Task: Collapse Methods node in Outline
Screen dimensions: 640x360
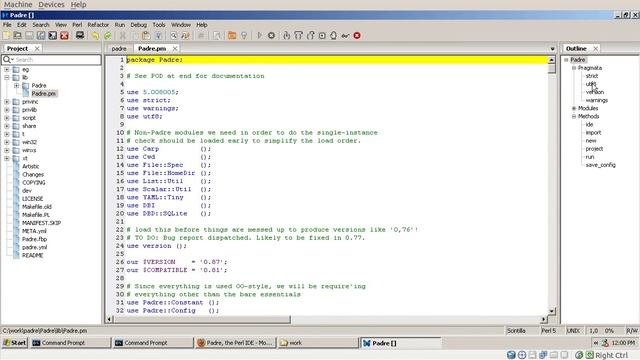Action: click(574, 116)
